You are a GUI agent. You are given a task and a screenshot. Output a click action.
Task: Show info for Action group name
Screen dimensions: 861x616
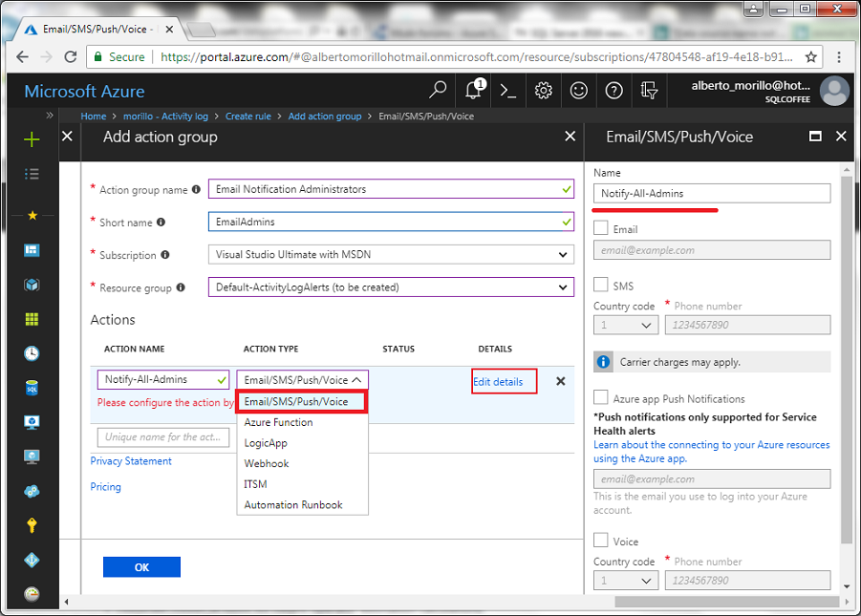coord(196,189)
